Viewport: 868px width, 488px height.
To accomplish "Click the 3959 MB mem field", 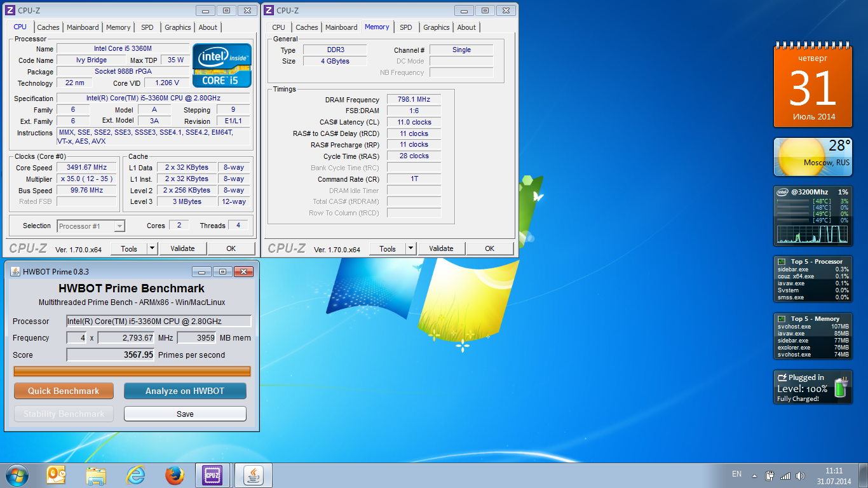I will tap(197, 337).
